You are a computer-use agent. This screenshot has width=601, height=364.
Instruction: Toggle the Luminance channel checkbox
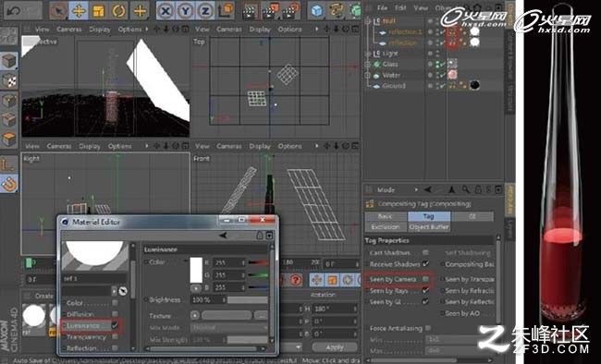click(115, 326)
